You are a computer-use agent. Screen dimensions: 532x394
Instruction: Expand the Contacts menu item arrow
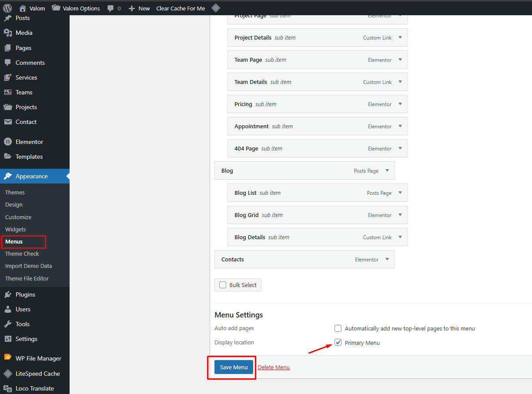387,259
